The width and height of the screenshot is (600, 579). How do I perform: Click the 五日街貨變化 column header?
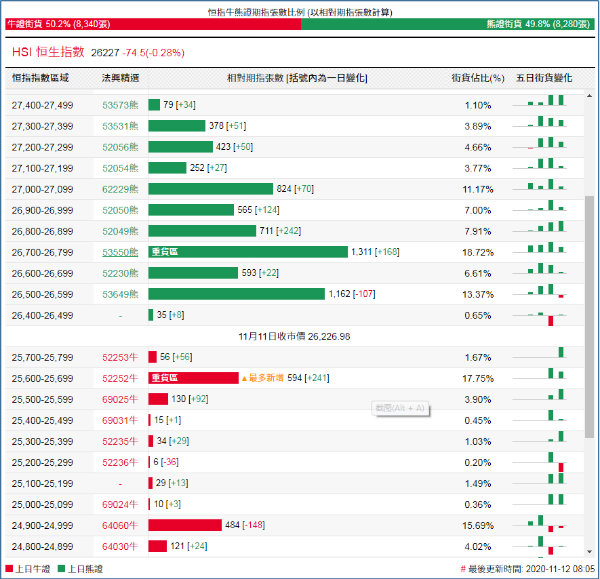coord(544,78)
